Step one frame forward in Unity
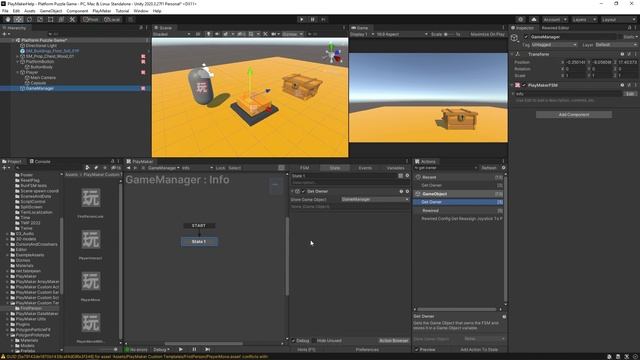This screenshot has height=360, width=640. coord(323,19)
